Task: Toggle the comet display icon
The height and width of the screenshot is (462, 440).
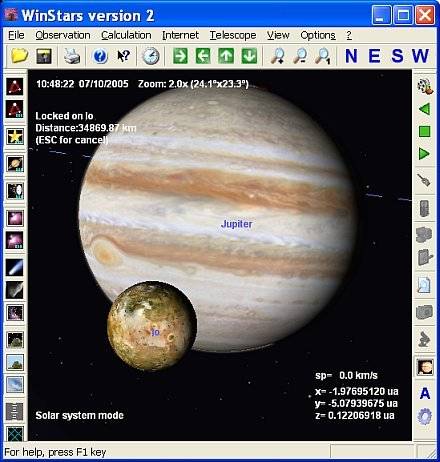Action: coord(15,267)
